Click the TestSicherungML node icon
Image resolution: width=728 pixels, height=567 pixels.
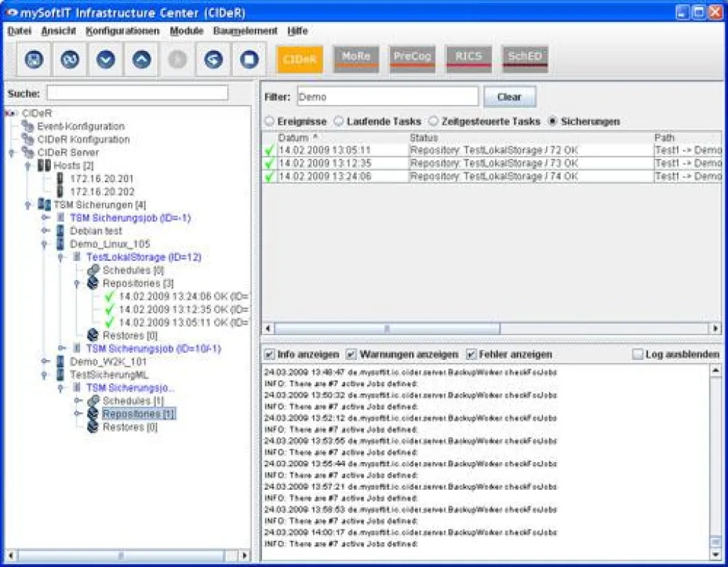(x=60, y=374)
